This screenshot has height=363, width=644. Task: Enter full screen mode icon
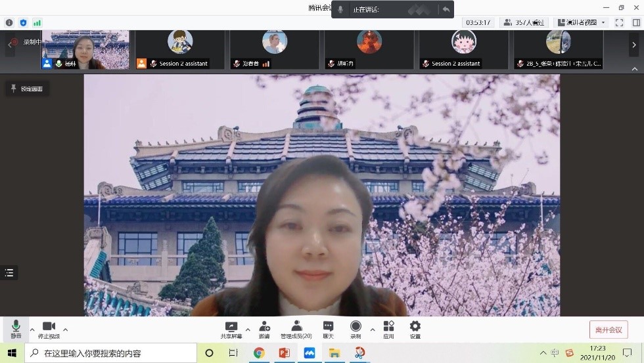pyautogui.click(x=619, y=22)
